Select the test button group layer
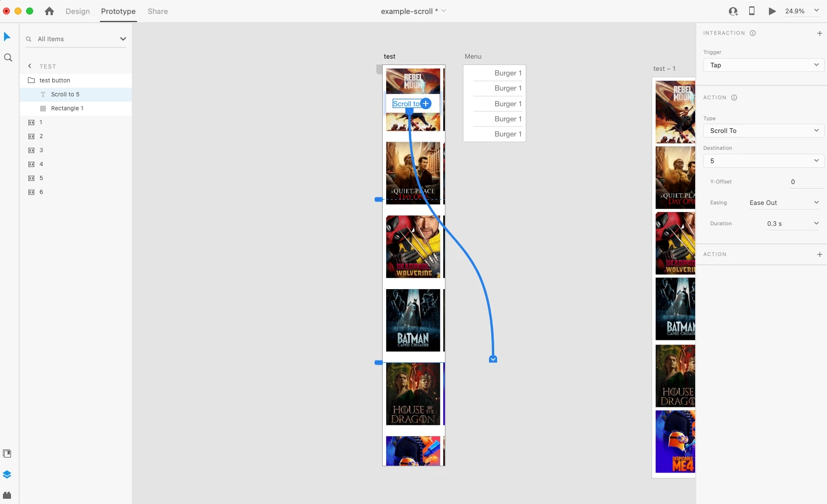The height and width of the screenshot is (504, 827). tap(75, 80)
